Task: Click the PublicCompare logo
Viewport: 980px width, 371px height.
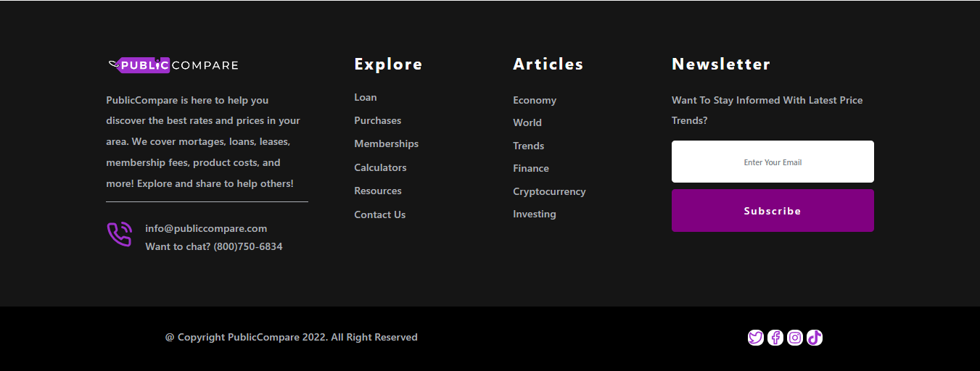Action: [x=173, y=65]
